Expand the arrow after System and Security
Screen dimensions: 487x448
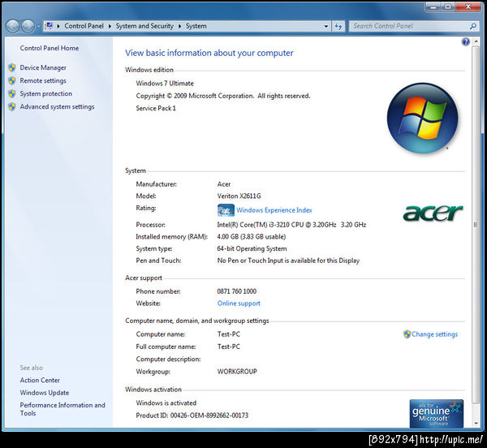[x=179, y=26]
